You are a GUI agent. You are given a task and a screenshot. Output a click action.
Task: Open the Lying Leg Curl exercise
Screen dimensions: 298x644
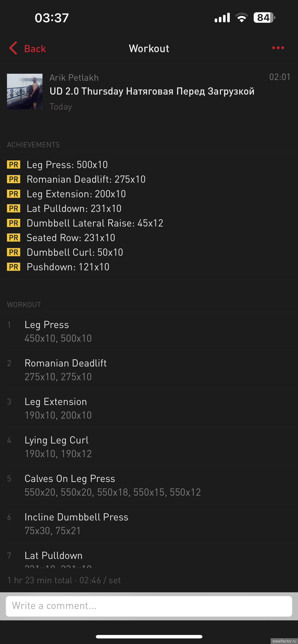(149, 446)
